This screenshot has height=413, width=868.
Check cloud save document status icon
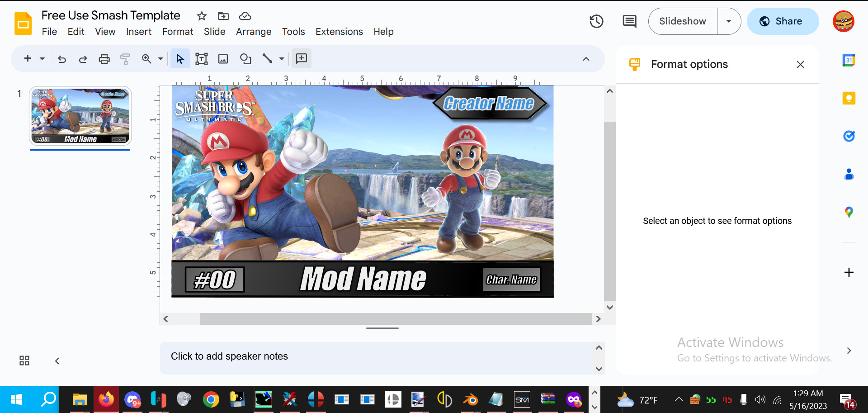245,16
